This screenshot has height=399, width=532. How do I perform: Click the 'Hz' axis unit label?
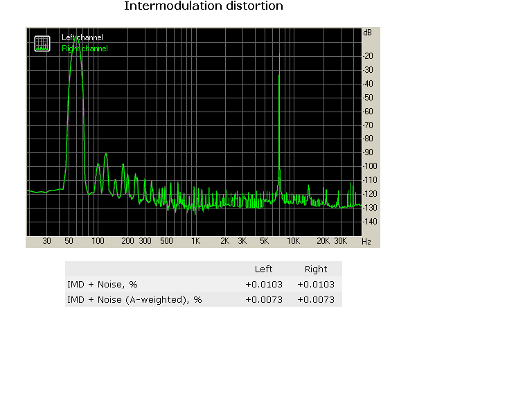tap(366, 242)
